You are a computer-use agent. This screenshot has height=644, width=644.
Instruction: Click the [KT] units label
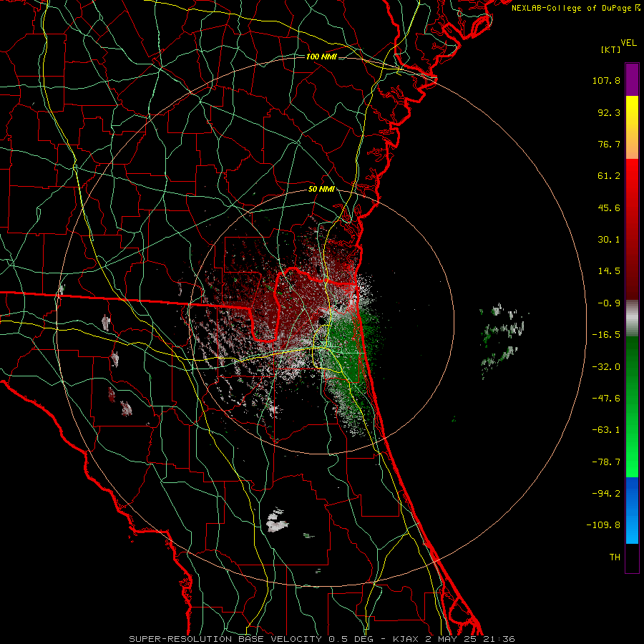tap(611, 49)
